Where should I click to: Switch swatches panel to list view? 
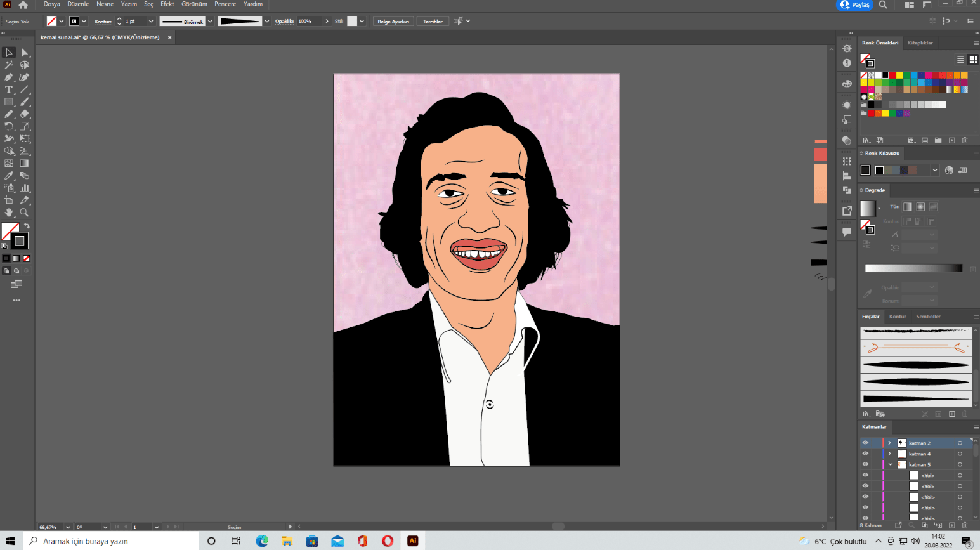[960, 59]
